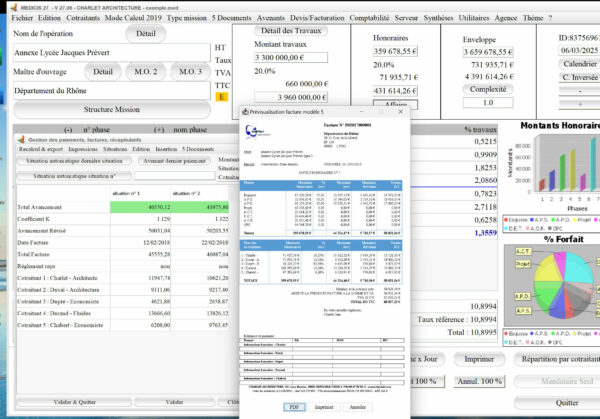Open the Fichier menu
Viewport: 600px width, 419px height.
pyautogui.click(x=23, y=18)
